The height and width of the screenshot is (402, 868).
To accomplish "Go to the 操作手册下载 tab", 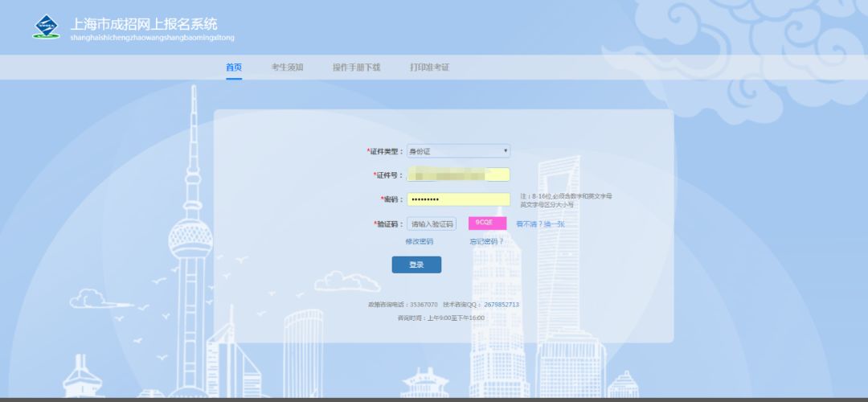I will [x=356, y=68].
